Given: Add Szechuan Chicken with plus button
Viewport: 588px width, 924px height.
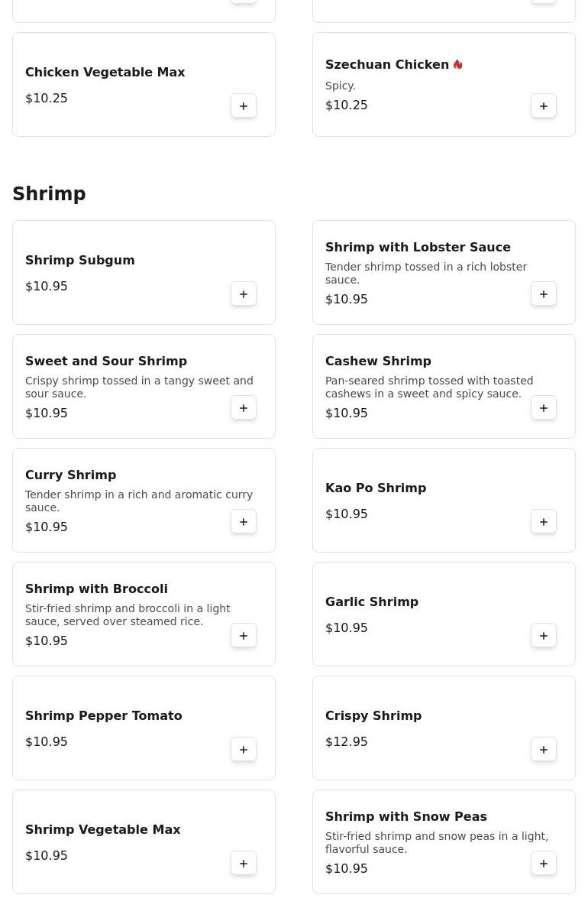Looking at the screenshot, I should (544, 106).
